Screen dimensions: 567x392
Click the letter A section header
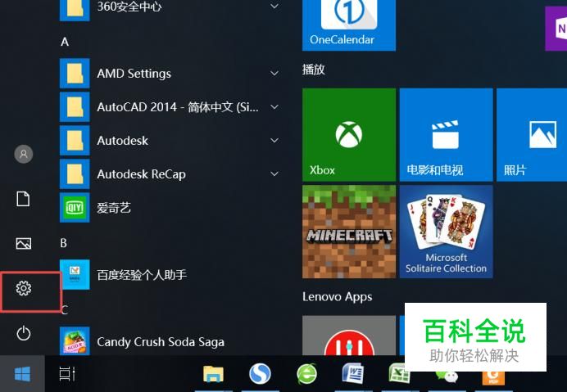pyautogui.click(x=65, y=42)
